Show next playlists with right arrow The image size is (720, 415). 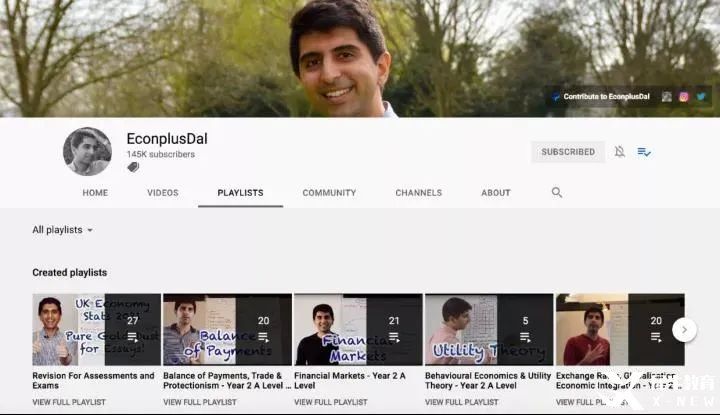(684, 330)
